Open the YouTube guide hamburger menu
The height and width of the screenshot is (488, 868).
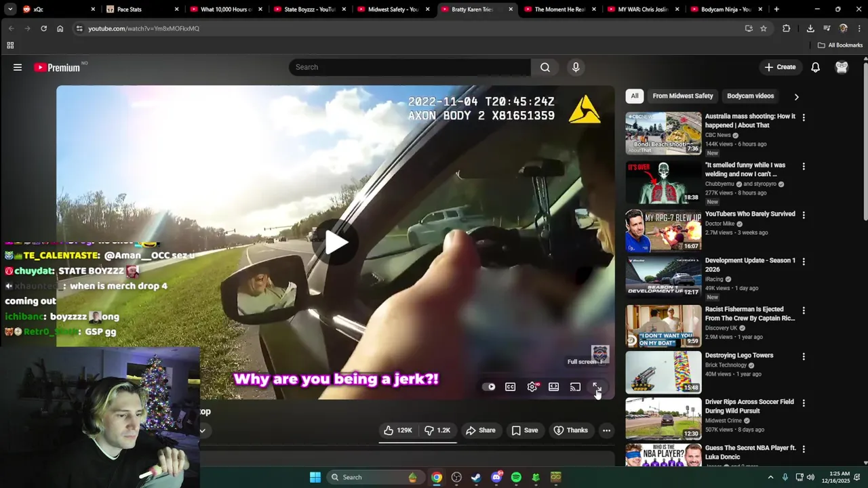tap(18, 67)
